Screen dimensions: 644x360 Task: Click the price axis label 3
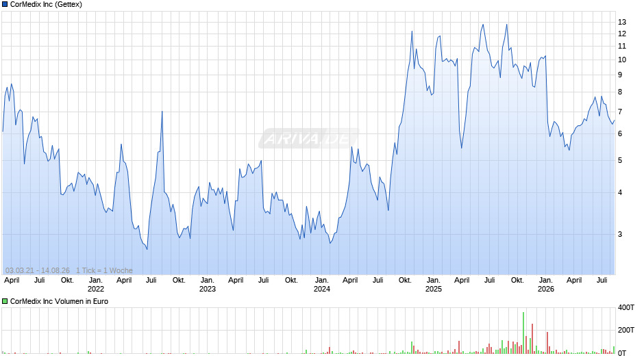[x=620, y=234]
